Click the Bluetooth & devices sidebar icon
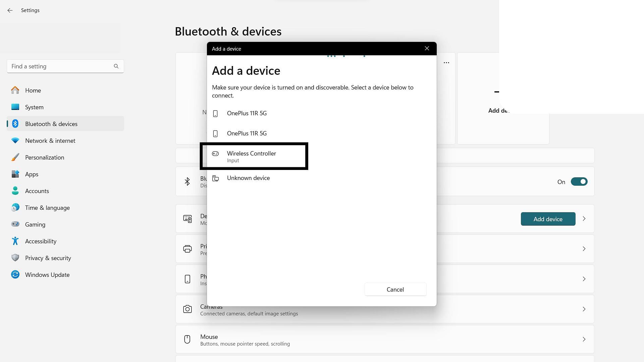The width and height of the screenshot is (644, 362). [x=15, y=124]
